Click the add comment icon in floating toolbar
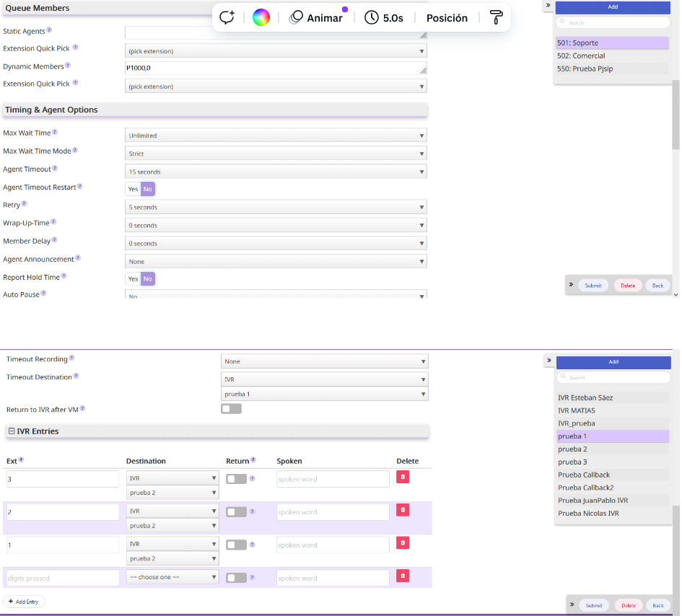This screenshot has height=616, width=682. click(227, 17)
